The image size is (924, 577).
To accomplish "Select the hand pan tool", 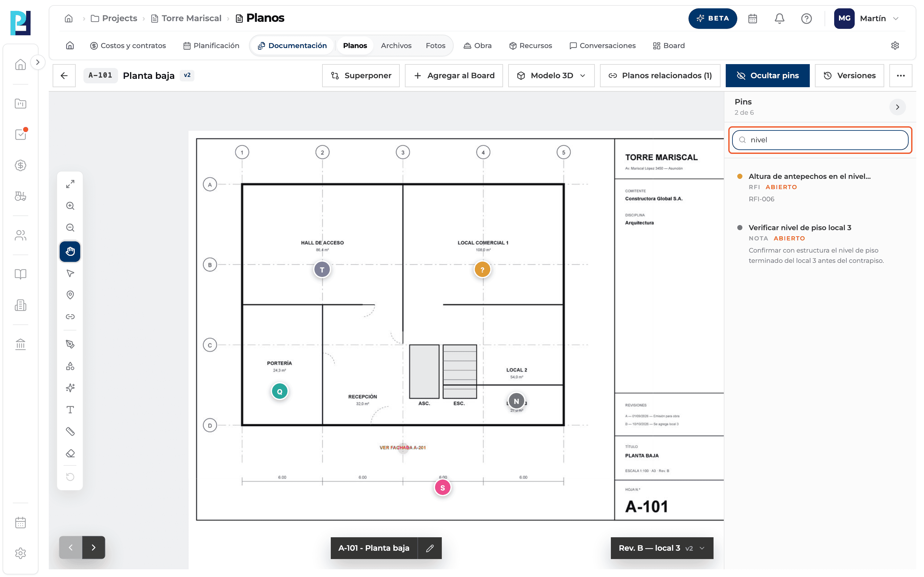I will click(70, 252).
